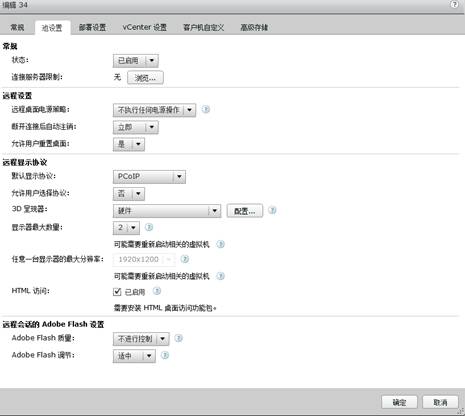Open 状态 已启用 dropdown

tap(136, 61)
